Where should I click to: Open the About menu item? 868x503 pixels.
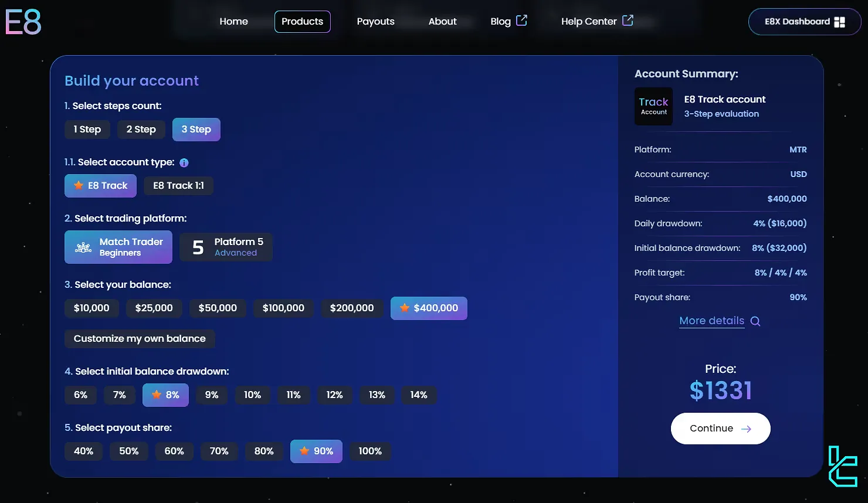[x=442, y=21]
